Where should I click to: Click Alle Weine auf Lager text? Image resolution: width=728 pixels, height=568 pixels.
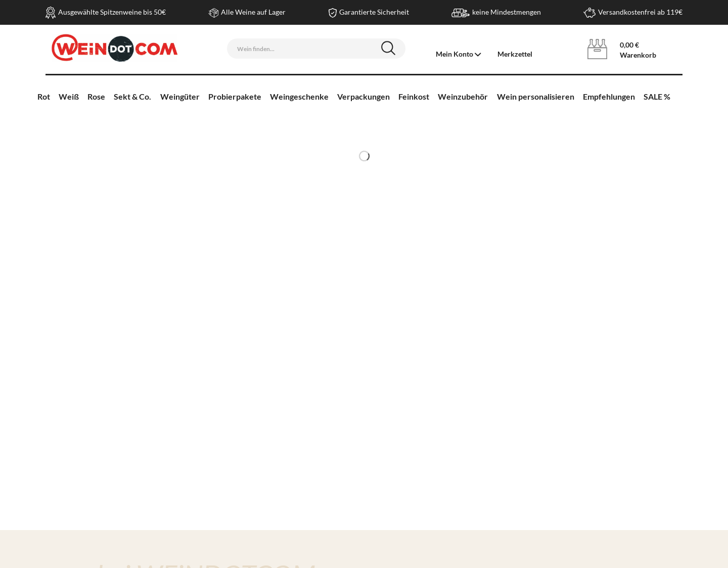tap(253, 12)
